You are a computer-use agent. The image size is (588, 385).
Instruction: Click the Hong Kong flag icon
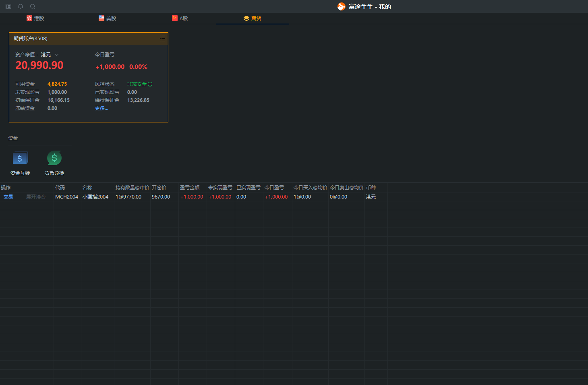point(29,18)
